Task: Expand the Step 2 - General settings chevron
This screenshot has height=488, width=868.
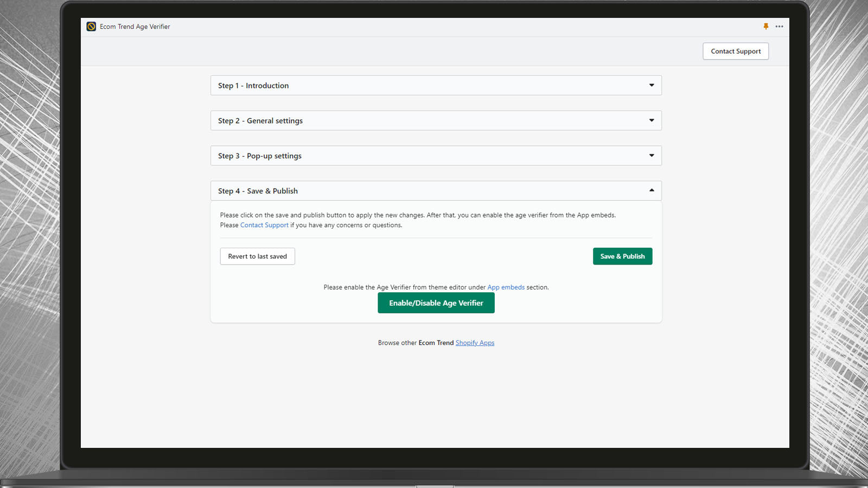Action: coord(651,120)
